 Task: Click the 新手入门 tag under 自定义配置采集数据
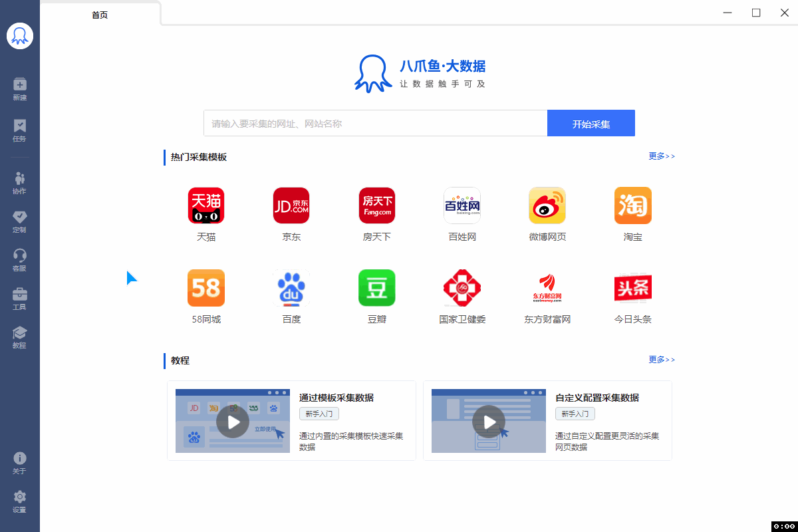[575, 414]
